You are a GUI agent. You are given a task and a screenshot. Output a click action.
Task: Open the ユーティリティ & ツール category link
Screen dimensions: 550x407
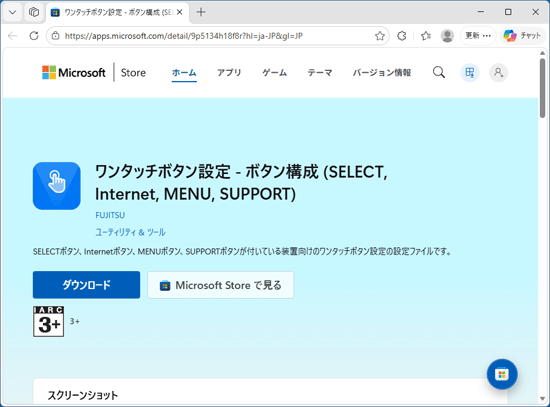[x=130, y=232]
